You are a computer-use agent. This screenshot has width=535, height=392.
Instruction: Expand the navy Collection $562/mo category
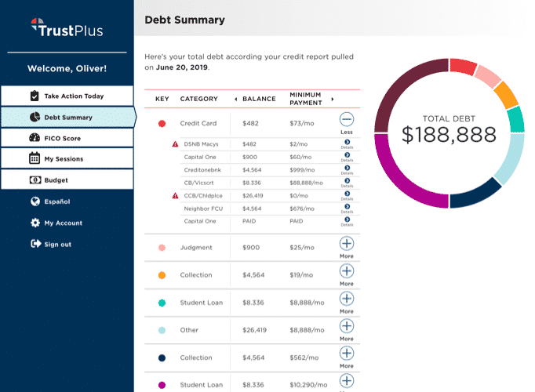347,358
